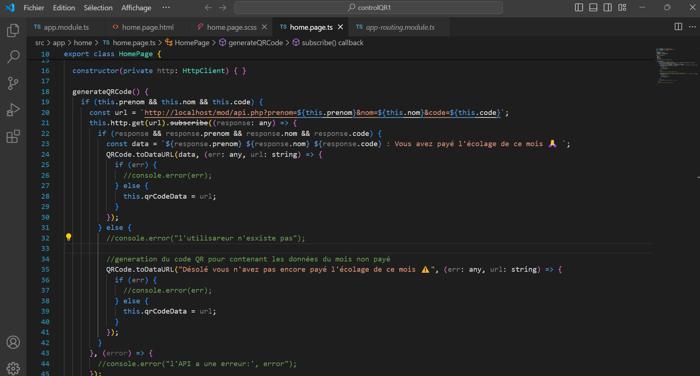Click line number 35 in the gutter

45,269
